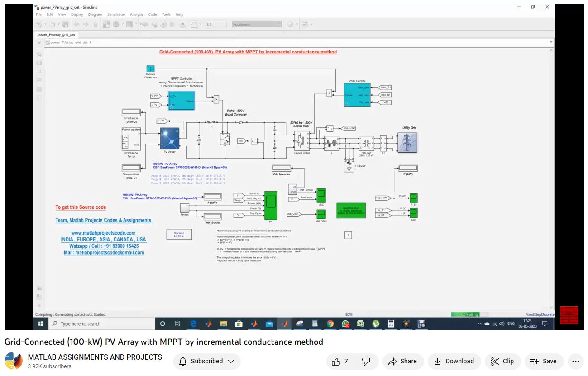Open the Simulation menu
This screenshot has height=376, width=588.
pyautogui.click(x=116, y=14)
